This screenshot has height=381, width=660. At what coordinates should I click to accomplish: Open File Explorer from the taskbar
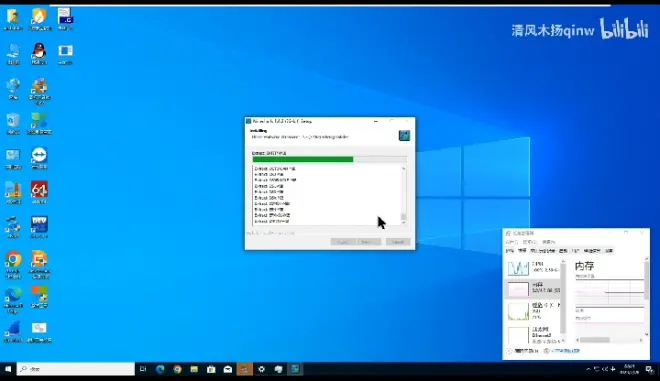tap(194, 369)
